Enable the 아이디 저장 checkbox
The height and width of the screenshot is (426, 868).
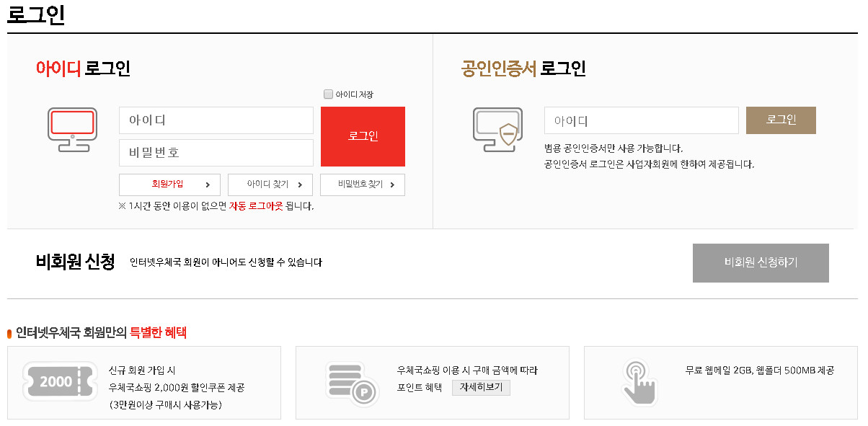pos(327,92)
